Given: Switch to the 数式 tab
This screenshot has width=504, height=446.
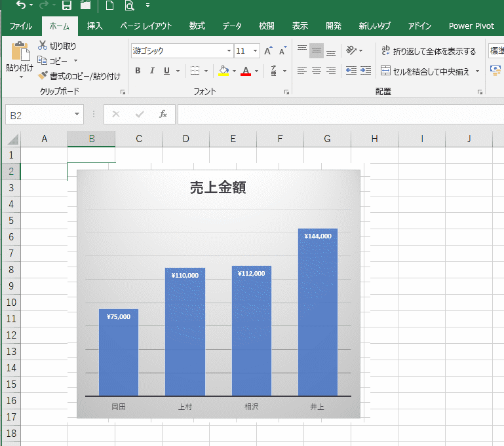Looking at the screenshot, I should point(197,26).
